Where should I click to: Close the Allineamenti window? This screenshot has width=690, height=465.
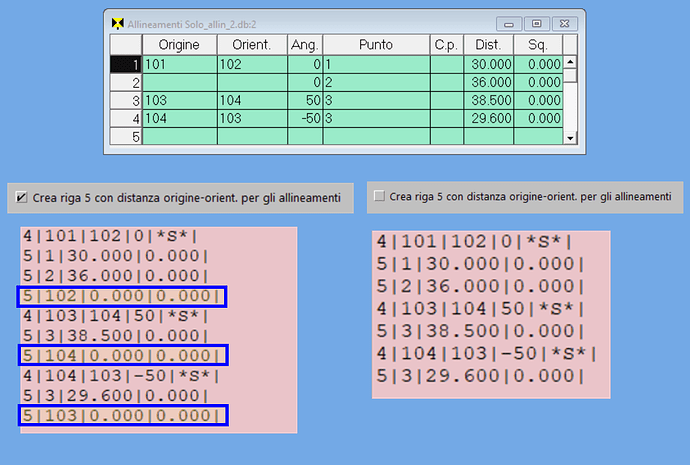click(565, 24)
